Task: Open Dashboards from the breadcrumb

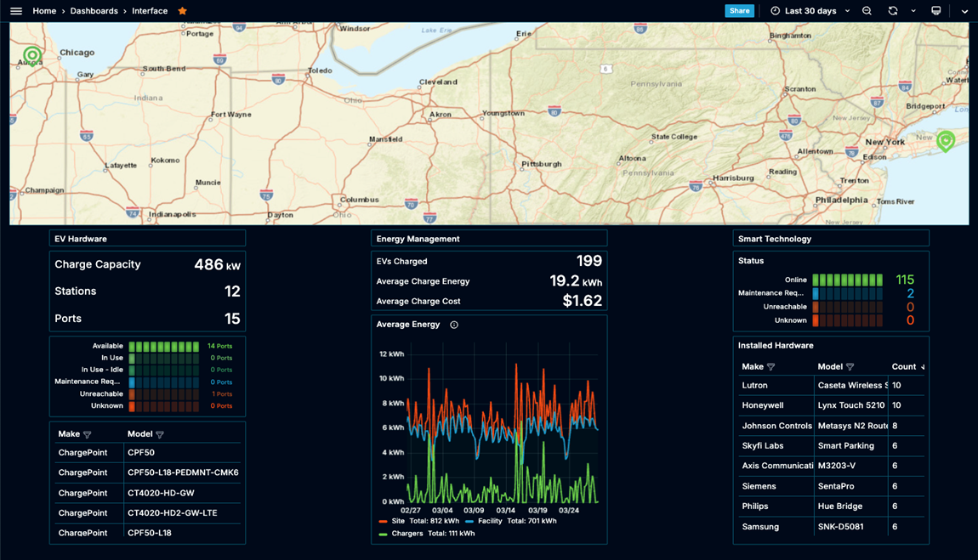Action: (94, 11)
